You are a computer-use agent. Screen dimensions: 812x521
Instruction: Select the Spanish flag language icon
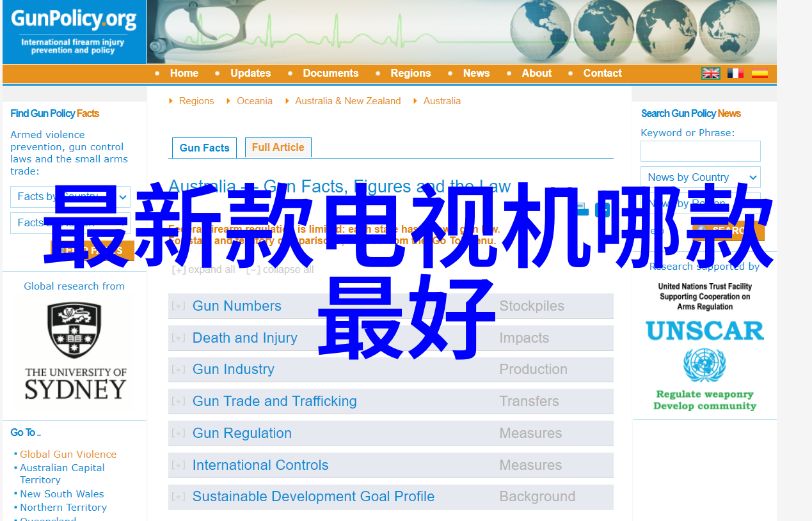click(760, 74)
